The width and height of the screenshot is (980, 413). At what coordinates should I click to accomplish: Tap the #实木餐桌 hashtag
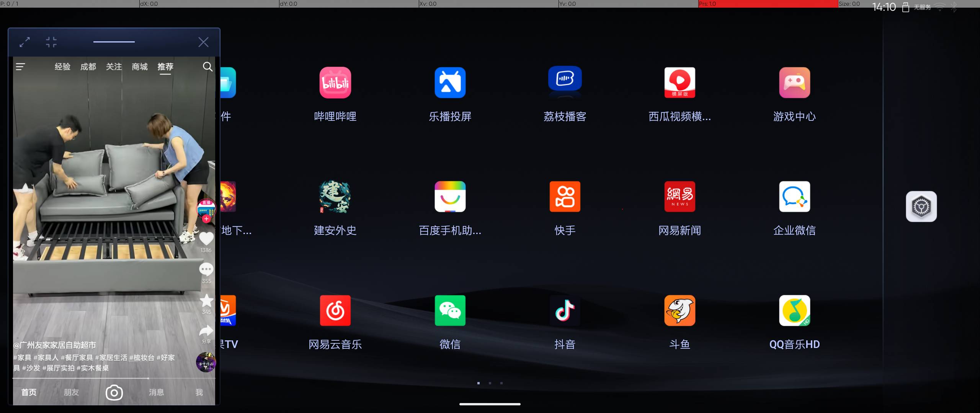pyautogui.click(x=93, y=368)
